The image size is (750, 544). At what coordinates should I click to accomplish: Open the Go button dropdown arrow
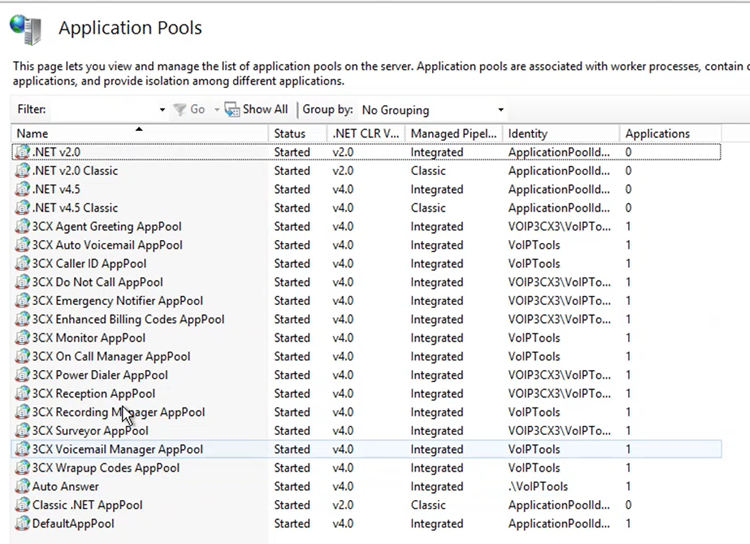[x=217, y=110]
